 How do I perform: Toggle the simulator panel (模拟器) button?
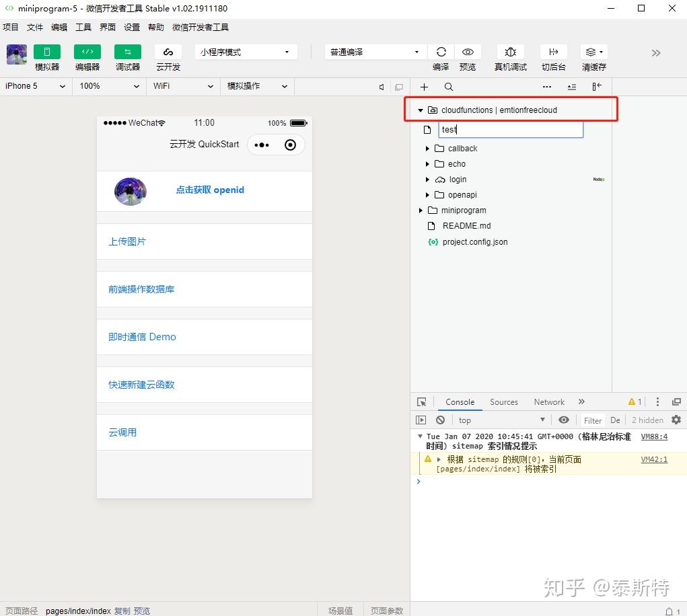point(47,52)
